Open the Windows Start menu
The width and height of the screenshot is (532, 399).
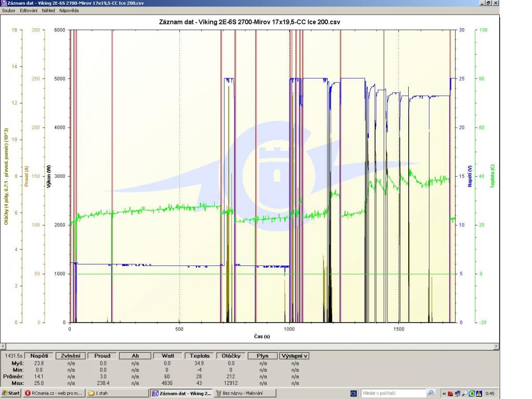[11, 393]
